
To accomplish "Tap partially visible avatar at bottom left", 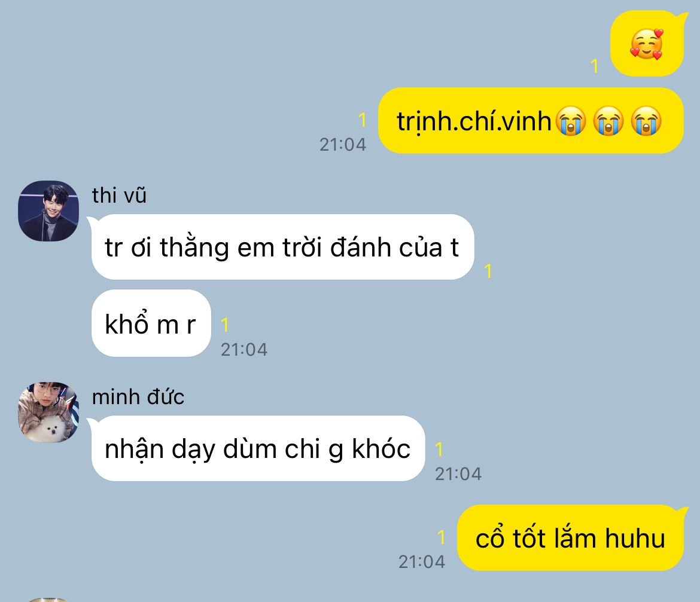I will point(48,600).
